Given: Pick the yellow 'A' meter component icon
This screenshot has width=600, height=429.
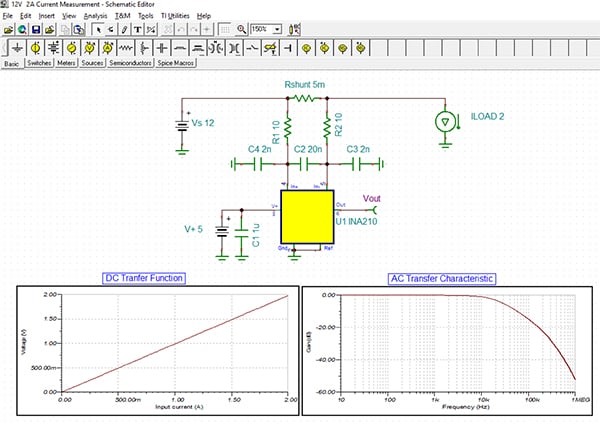Looking at the screenshot, I should pyautogui.click(x=108, y=48).
